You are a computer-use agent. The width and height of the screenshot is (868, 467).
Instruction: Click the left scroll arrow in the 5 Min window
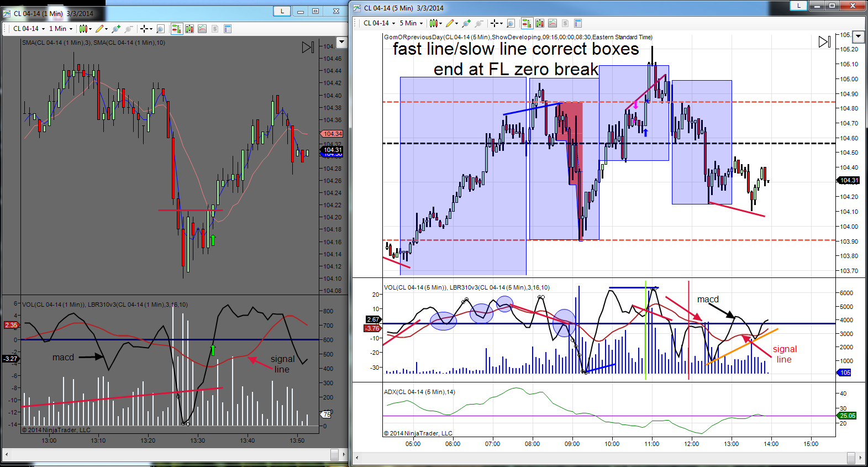tap(357, 458)
